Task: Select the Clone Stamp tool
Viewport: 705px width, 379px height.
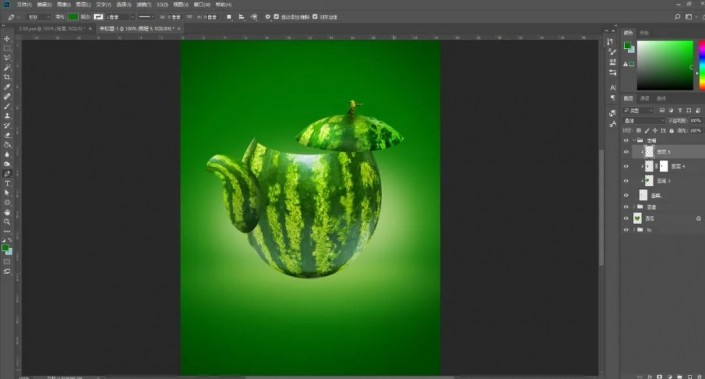Action: click(x=7, y=116)
